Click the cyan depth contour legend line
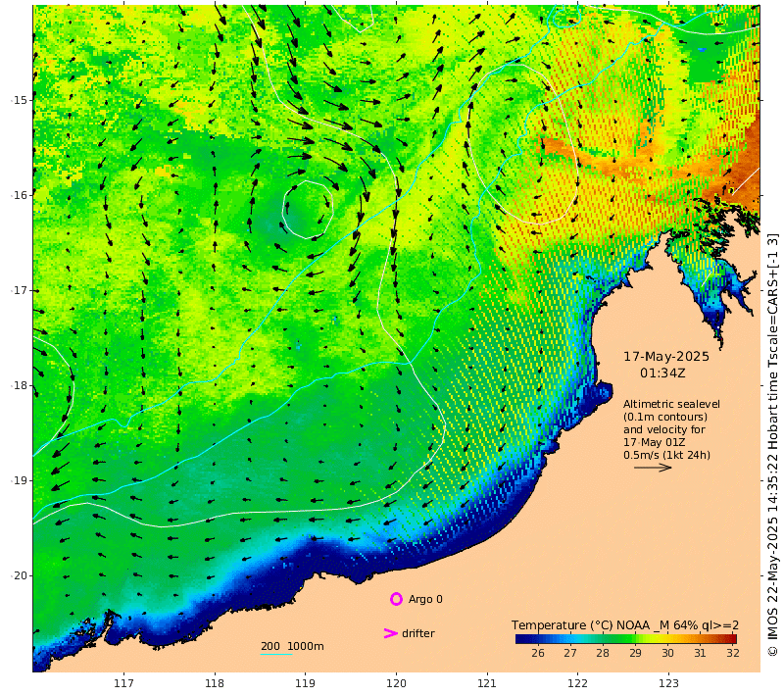784x696 pixels. pyautogui.click(x=276, y=655)
